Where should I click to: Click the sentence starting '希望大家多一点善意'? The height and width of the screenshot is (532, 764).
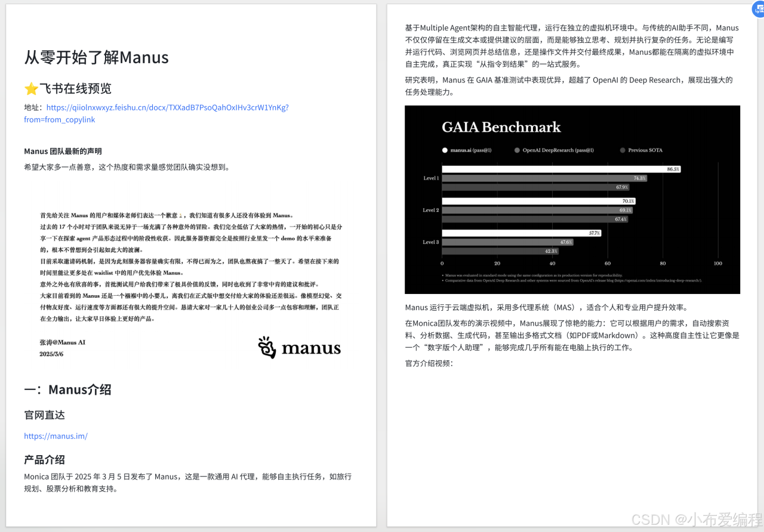(127, 167)
